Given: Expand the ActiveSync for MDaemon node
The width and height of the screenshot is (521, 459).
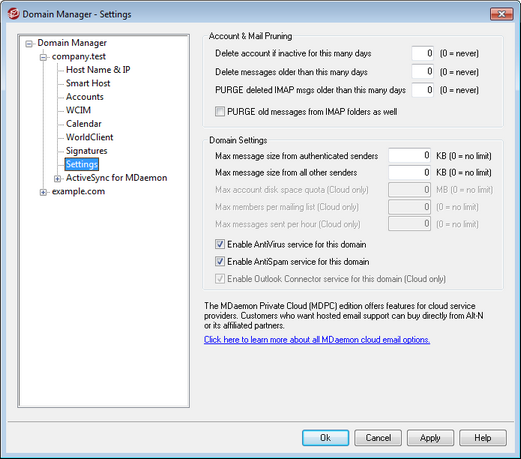Looking at the screenshot, I should pos(57,179).
